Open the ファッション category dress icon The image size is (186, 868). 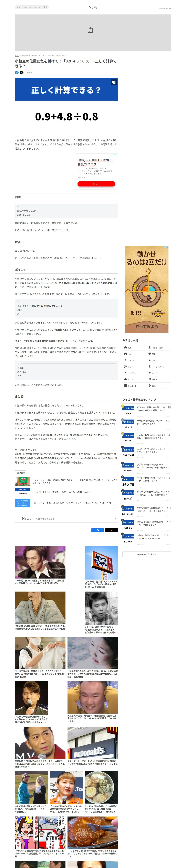click(x=150, y=347)
